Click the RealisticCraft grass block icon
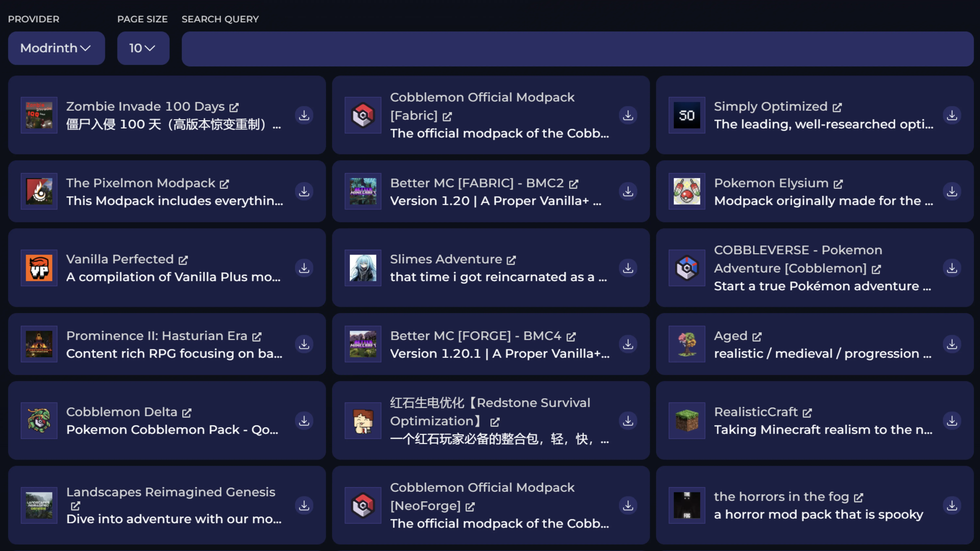Image resolution: width=980 pixels, height=551 pixels. pos(687,421)
